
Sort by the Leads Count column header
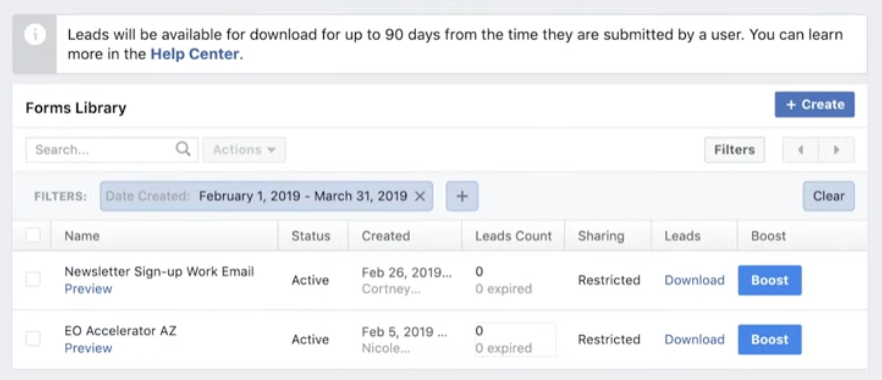(x=514, y=236)
